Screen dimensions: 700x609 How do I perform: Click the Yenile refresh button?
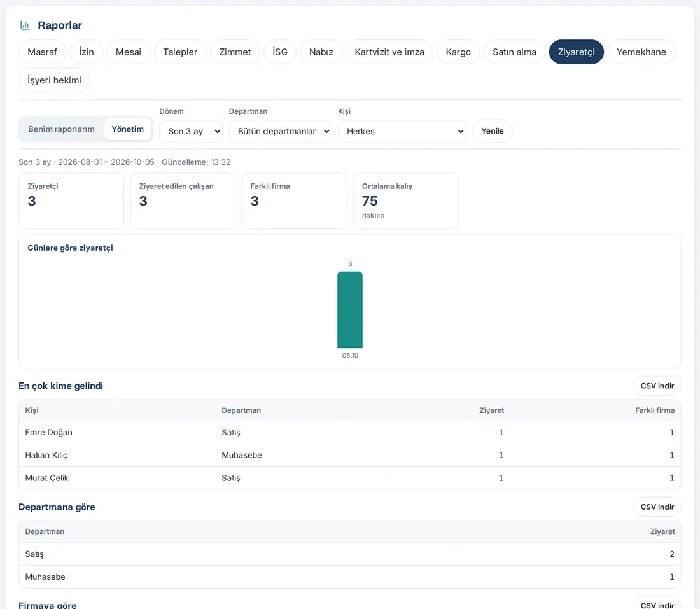493,131
